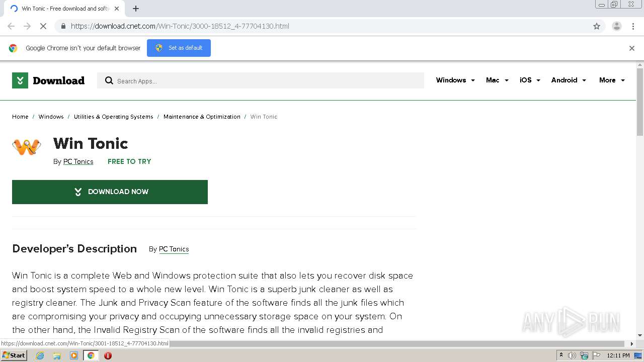Click the Developer's Description heading

pos(74,249)
